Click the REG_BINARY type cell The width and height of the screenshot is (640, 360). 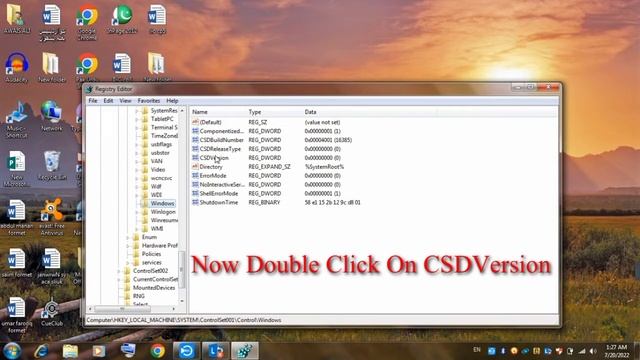(x=264, y=202)
